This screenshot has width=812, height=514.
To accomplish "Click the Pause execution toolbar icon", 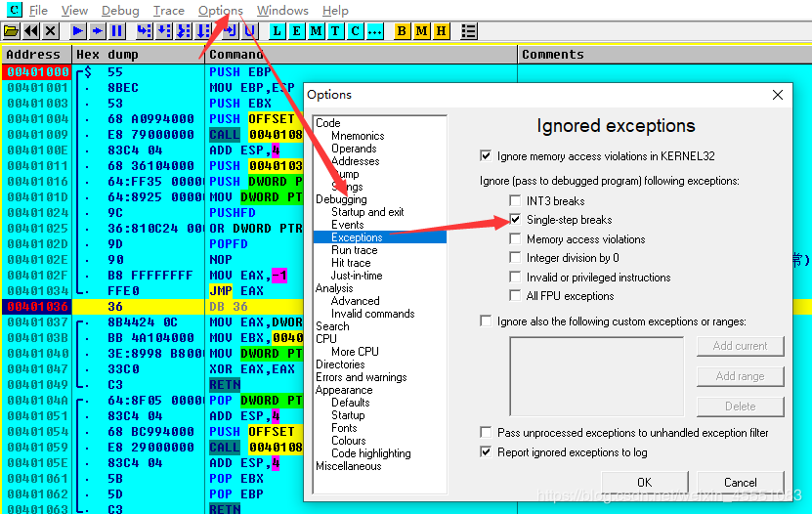I will click(117, 31).
